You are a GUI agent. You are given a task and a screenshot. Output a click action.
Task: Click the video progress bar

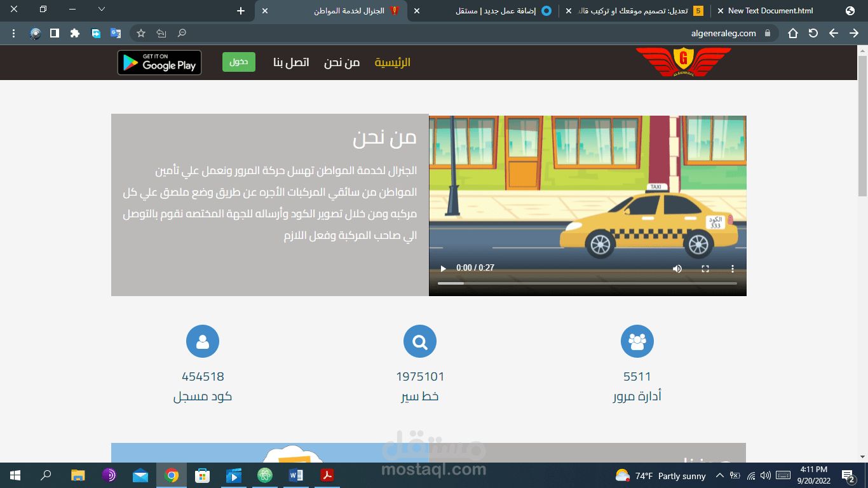point(587,283)
